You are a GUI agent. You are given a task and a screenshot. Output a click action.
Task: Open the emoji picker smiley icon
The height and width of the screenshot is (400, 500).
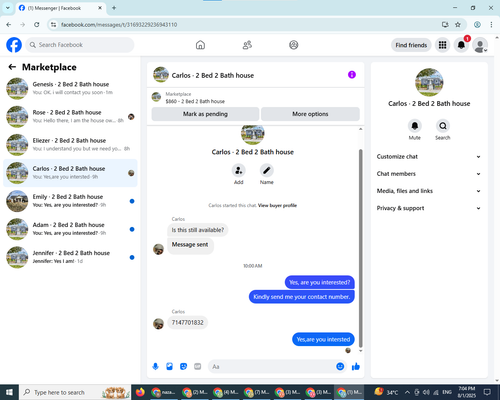[x=340, y=366]
